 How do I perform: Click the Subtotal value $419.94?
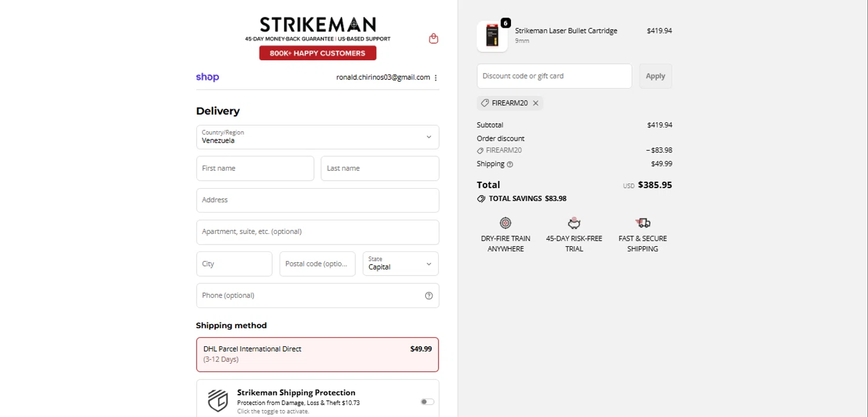[x=660, y=125]
